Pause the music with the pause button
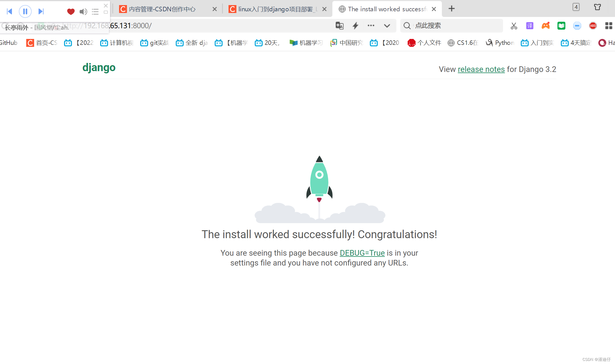 (x=25, y=11)
